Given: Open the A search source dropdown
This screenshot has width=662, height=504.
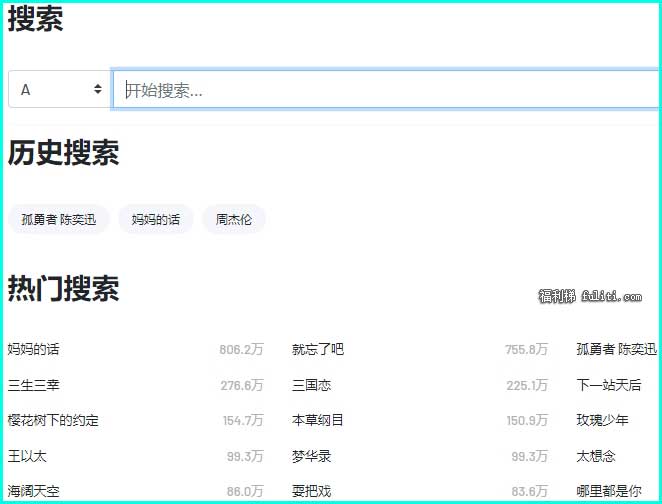Looking at the screenshot, I should click(59, 89).
